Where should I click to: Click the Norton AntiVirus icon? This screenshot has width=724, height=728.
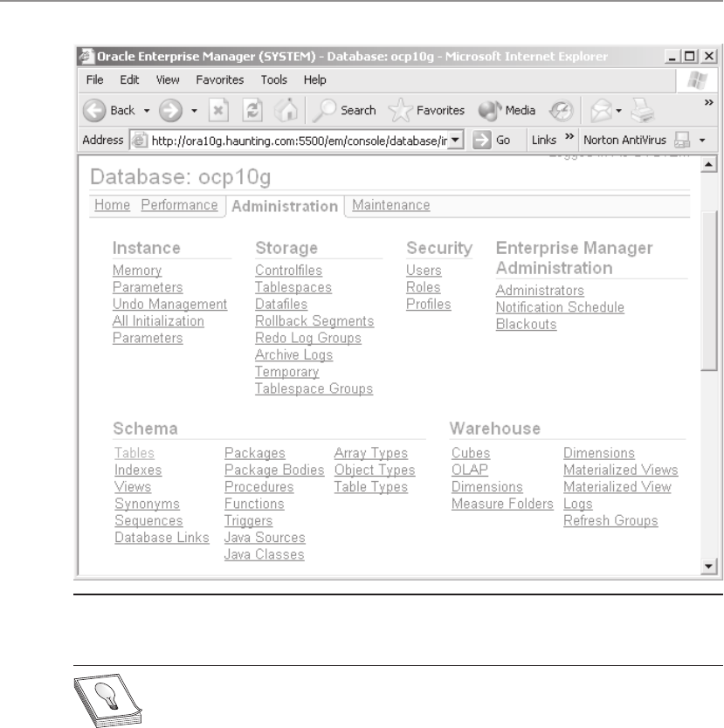682,140
